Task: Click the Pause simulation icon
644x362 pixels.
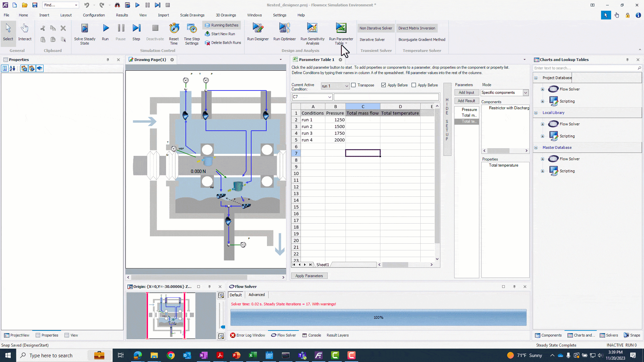Action: tap(121, 28)
